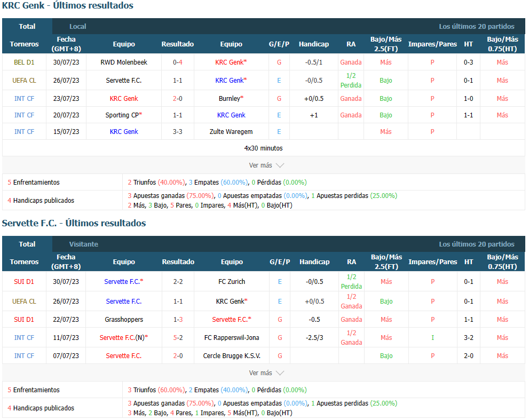Viewport: 529px width, 420px height.
Task: Expand Ver más under the KRC Genk results
Action: (266, 165)
